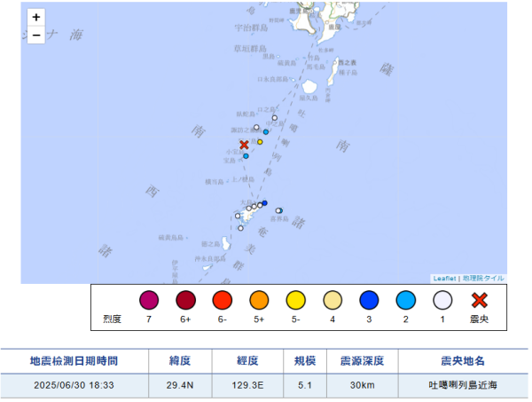Click the 西之表 city label on map
Viewport: 532px width, 402px height.
pyautogui.click(x=348, y=62)
